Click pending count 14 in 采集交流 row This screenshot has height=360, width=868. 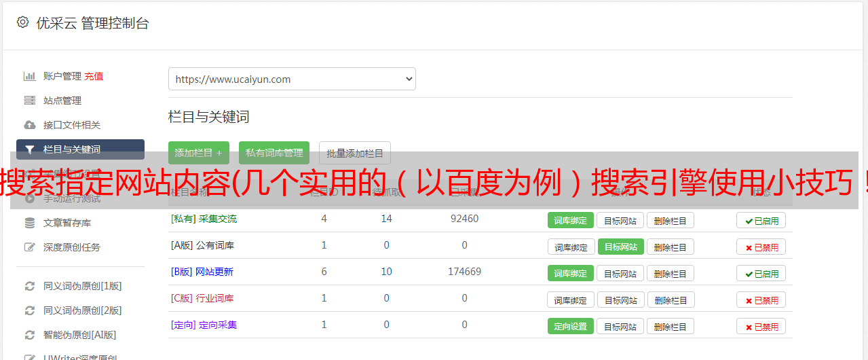387,219
